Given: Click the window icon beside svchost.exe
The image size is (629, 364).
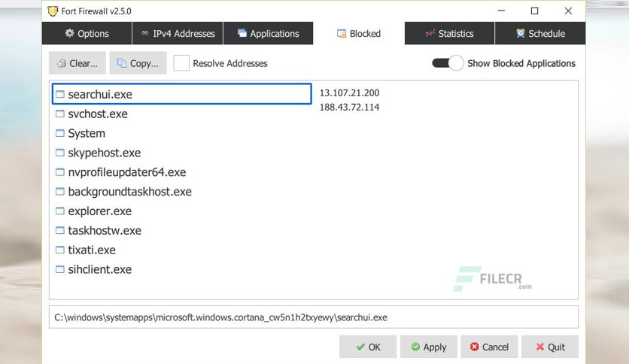Looking at the screenshot, I should [x=59, y=114].
